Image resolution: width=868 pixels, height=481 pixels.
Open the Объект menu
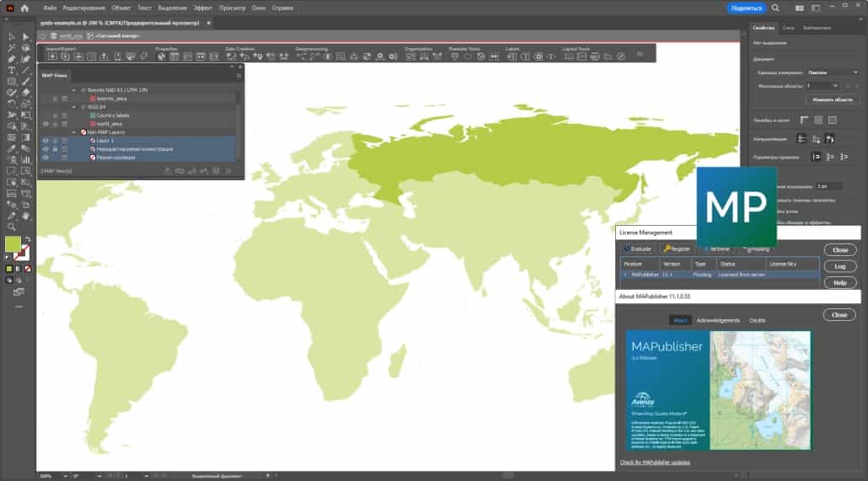click(x=121, y=8)
